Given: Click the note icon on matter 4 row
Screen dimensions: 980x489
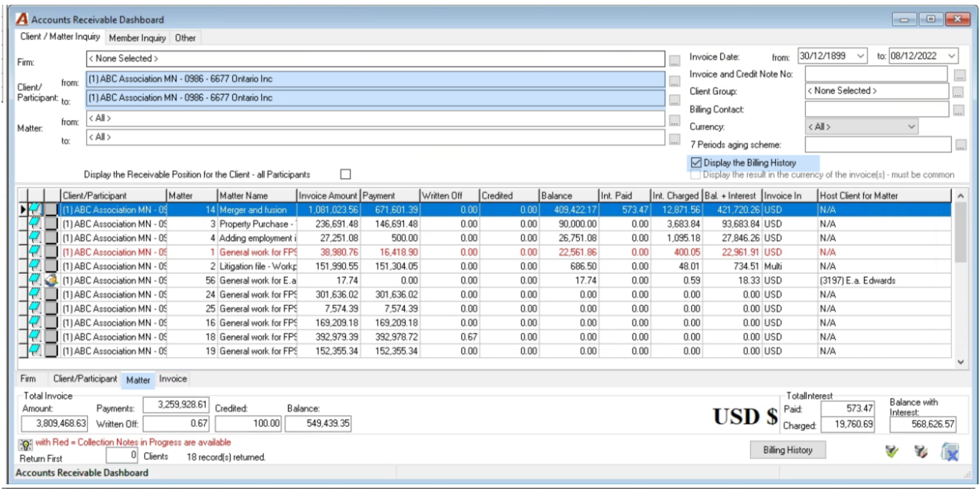Looking at the screenshot, I should coord(35,238).
